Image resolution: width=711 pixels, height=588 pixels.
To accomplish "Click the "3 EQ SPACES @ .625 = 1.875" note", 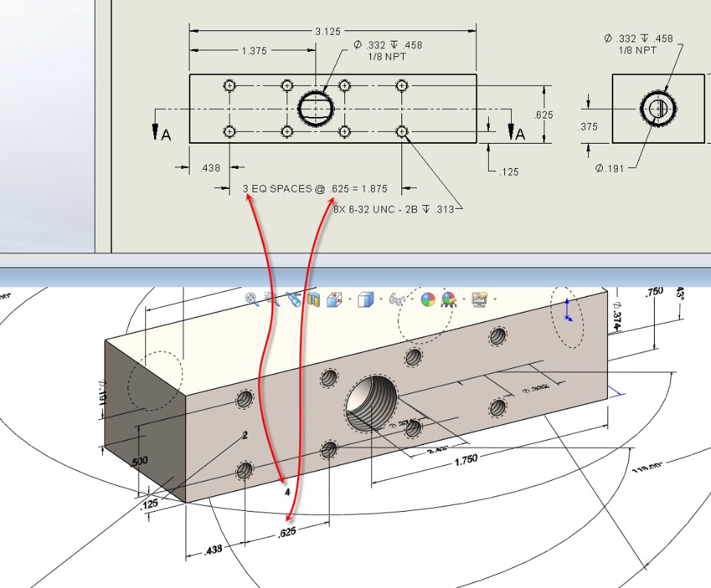I will click(x=316, y=189).
